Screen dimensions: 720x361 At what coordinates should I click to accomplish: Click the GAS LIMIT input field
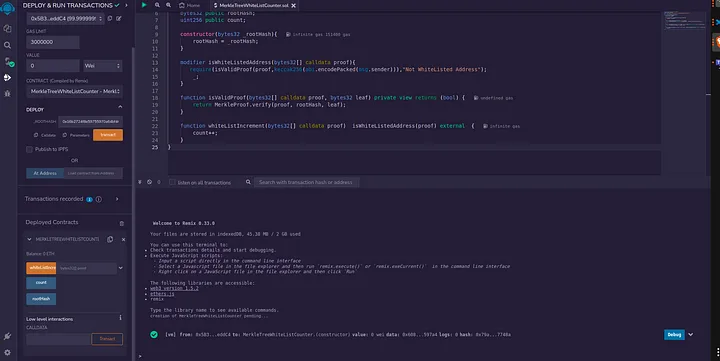(53, 42)
